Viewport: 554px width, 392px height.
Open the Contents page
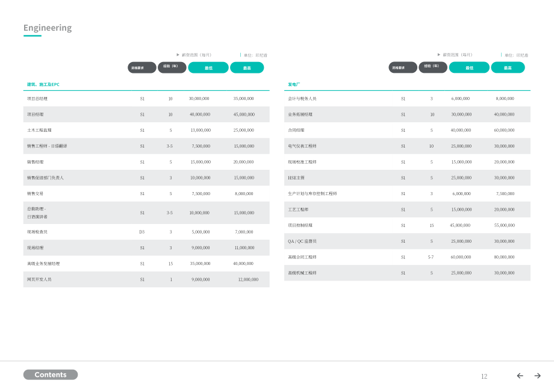point(51,375)
